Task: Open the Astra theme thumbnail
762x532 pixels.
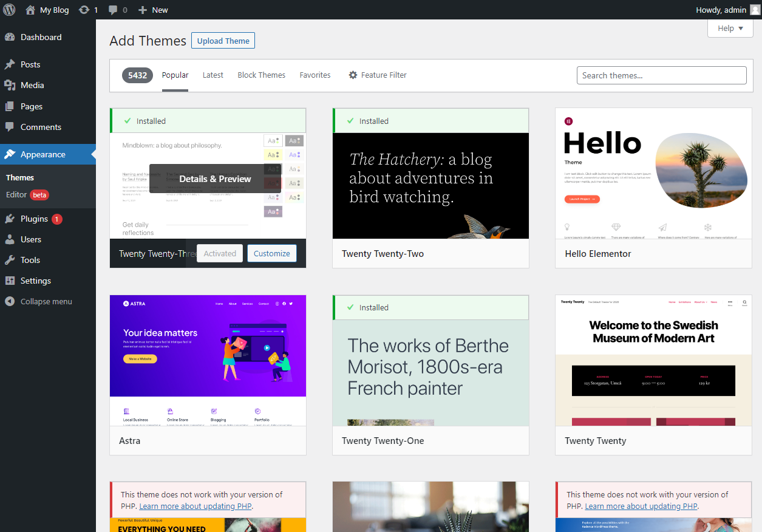Action: tap(208, 360)
